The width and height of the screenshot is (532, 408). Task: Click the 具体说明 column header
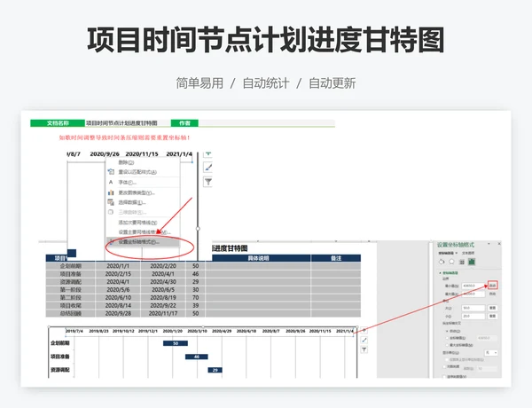point(258,258)
